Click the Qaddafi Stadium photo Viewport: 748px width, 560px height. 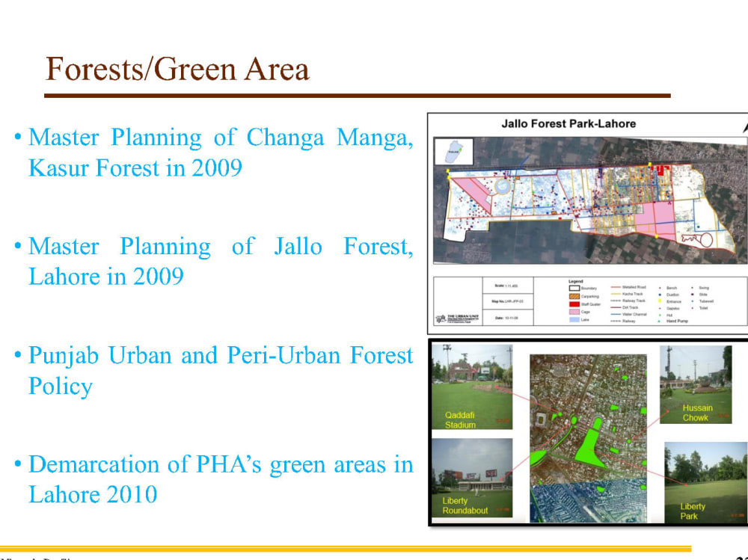point(472,387)
